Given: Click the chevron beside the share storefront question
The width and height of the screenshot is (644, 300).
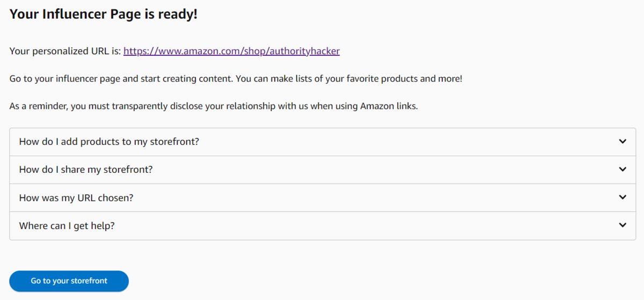Looking at the screenshot, I should click(x=623, y=170).
